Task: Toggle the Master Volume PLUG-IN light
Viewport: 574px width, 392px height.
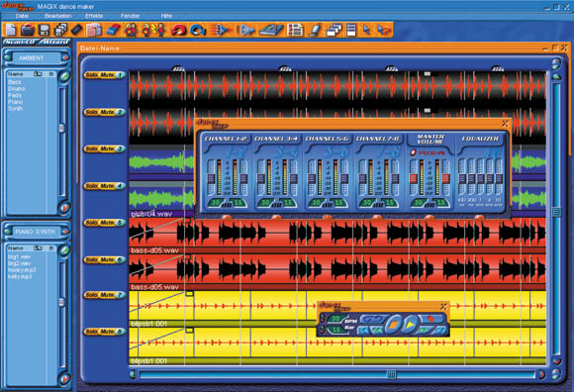Action: pos(413,152)
